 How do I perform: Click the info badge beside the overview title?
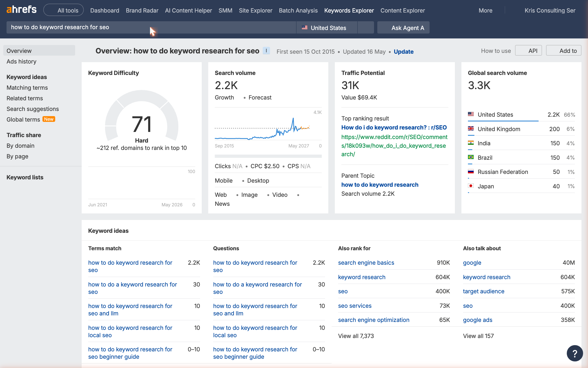[266, 51]
